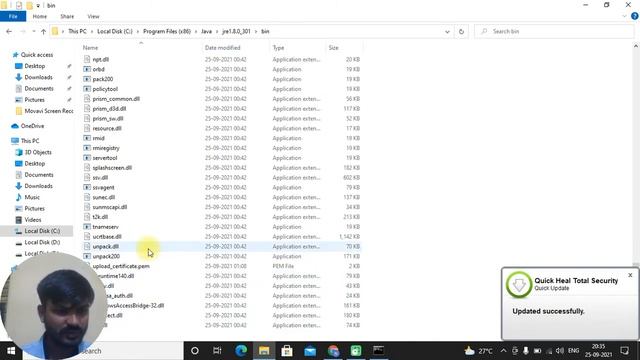The width and height of the screenshot is (640, 360).
Task: Select the orbd application icon
Action: click(87, 69)
